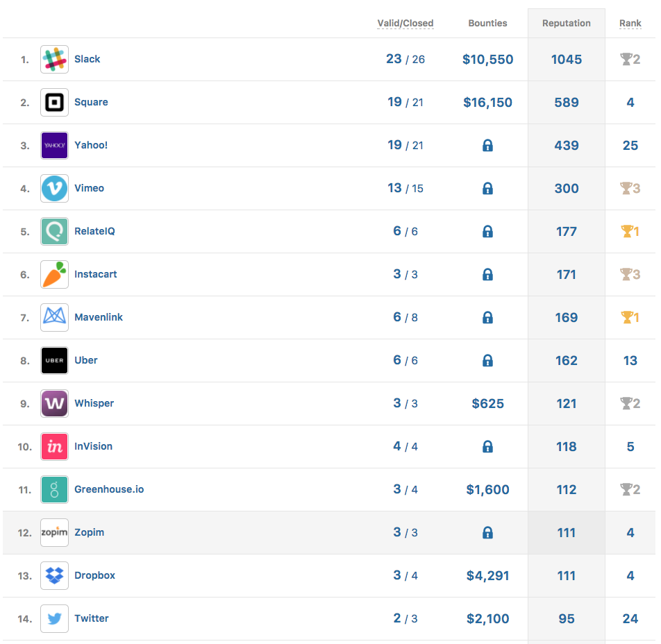Click the lock icon in Yahoo! row

(487, 146)
